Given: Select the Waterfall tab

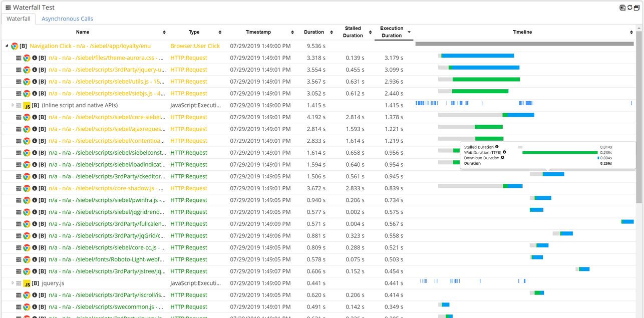Looking at the screenshot, I should tap(19, 19).
